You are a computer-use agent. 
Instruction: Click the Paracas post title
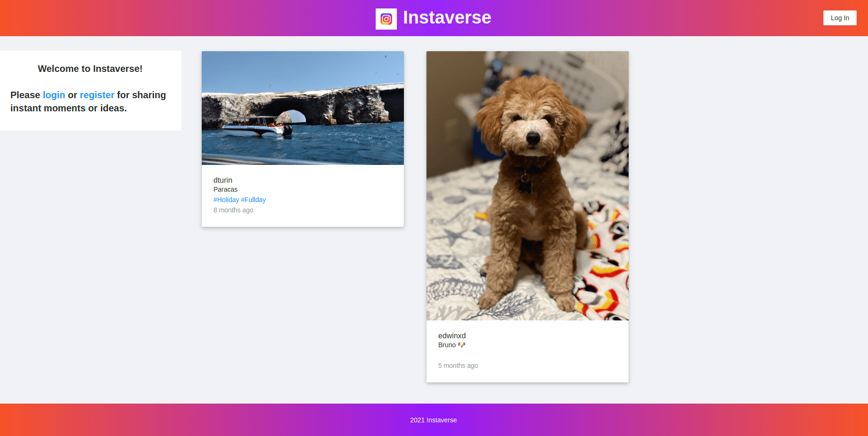225,189
